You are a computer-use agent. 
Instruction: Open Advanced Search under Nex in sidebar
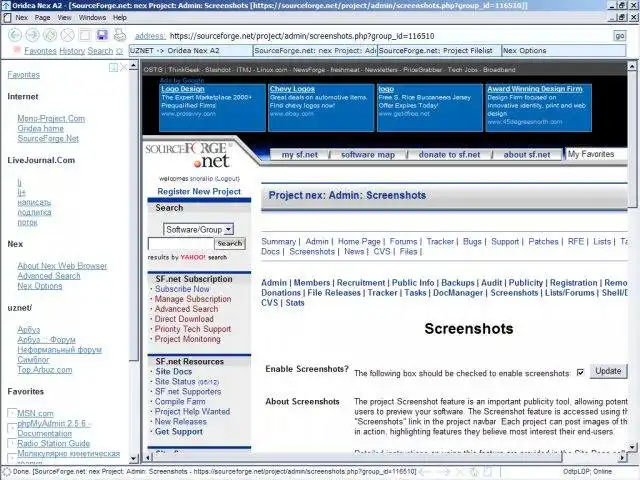pos(49,276)
